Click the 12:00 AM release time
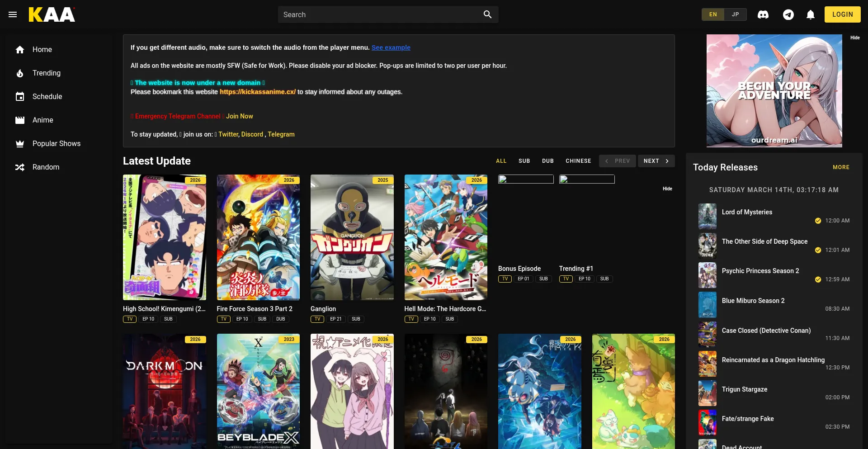The image size is (868, 449). click(837, 221)
